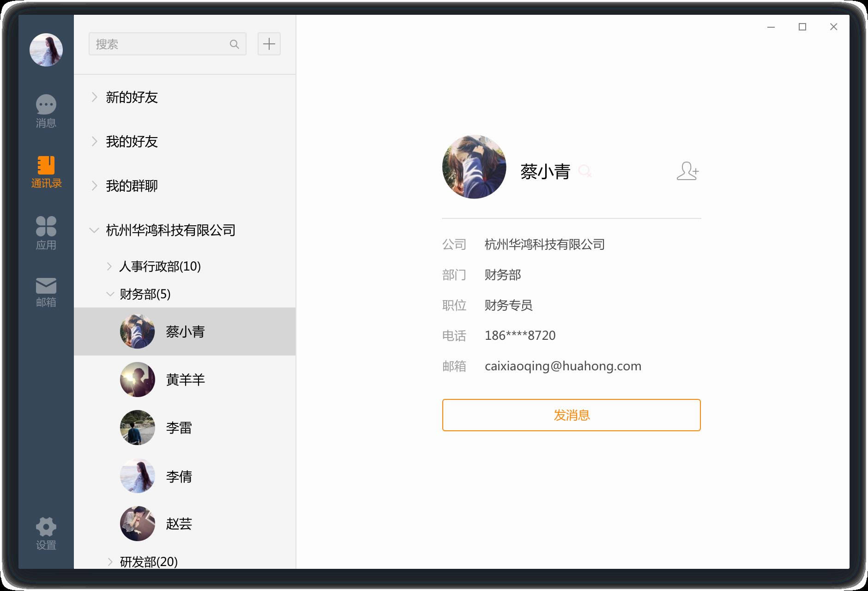
Task: Open the 邮箱 mailbox icon
Action: [46, 292]
